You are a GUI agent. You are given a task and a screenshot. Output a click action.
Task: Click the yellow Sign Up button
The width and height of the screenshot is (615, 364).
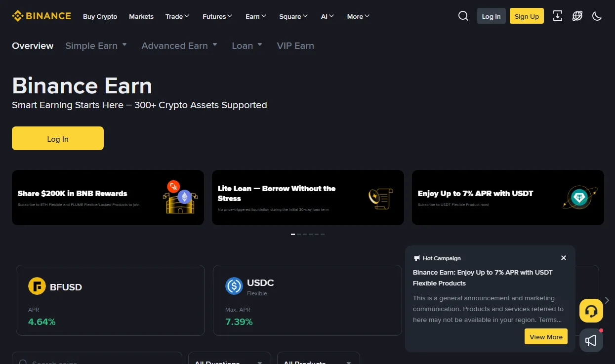click(527, 16)
